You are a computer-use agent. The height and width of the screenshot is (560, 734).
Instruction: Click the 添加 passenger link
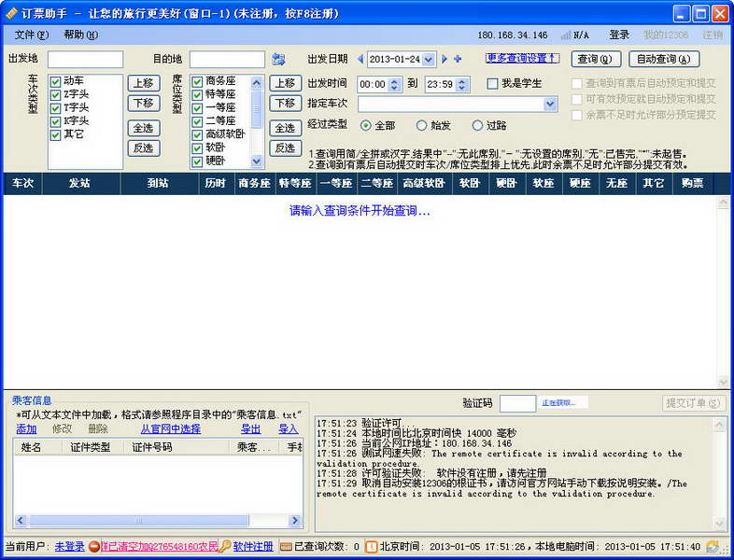(26, 429)
